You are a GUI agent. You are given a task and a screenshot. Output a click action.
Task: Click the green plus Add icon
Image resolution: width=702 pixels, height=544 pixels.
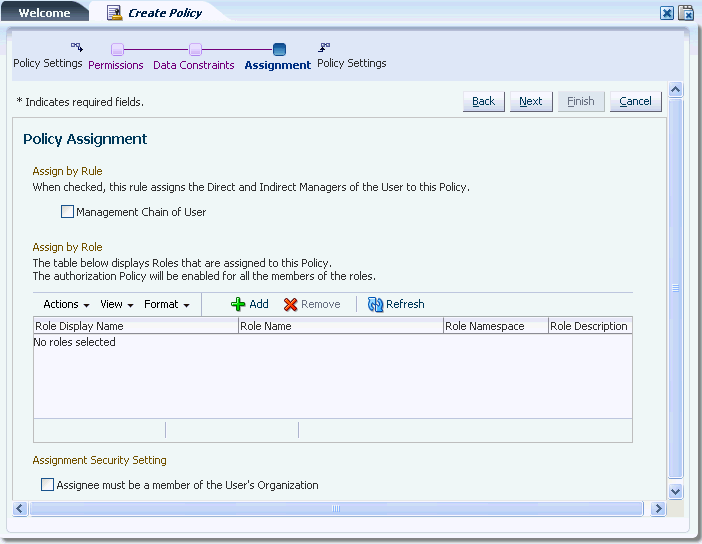238,304
